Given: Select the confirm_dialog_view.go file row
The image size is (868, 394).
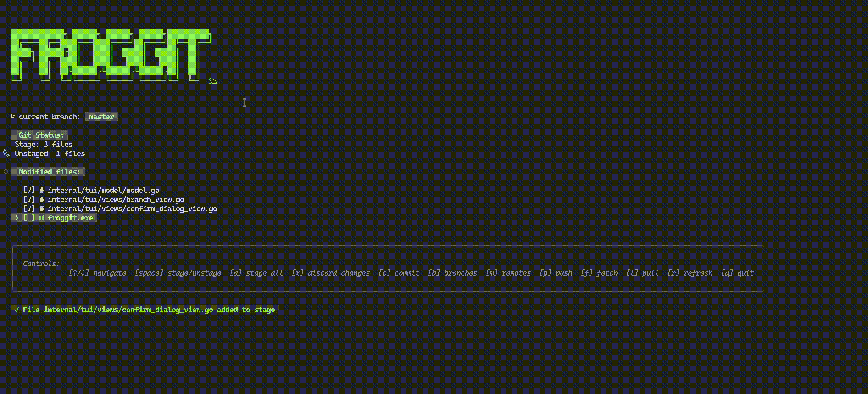Looking at the screenshot, I should coord(120,208).
